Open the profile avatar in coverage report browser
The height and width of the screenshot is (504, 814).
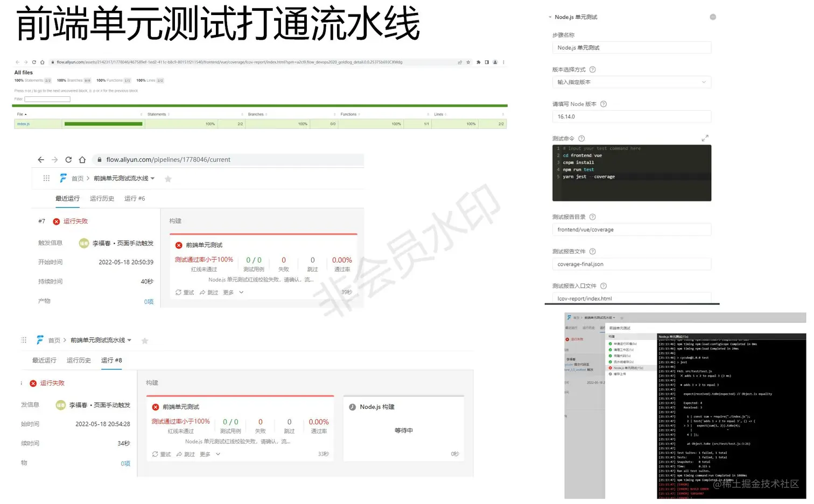(x=495, y=62)
